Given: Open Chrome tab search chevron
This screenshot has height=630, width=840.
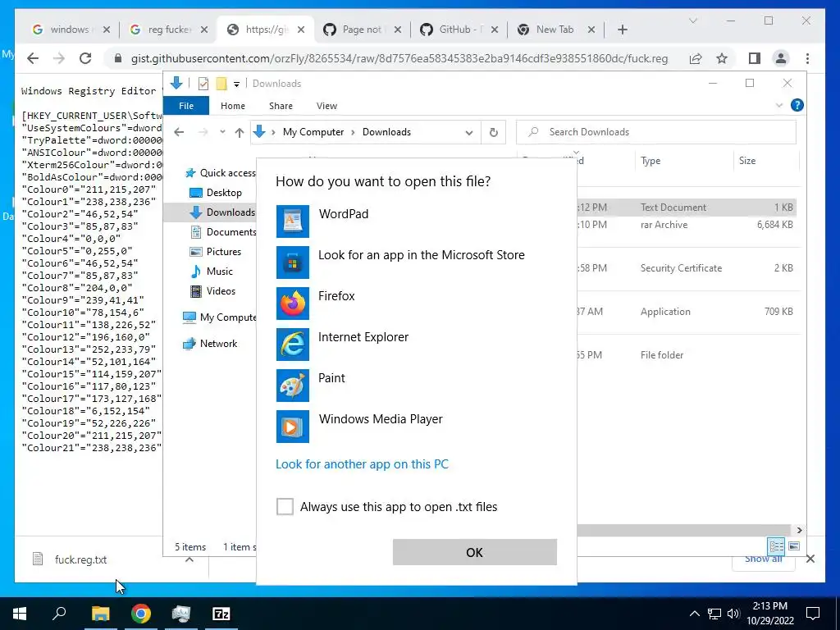Looking at the screenshot, I should (x=692, y=21).
